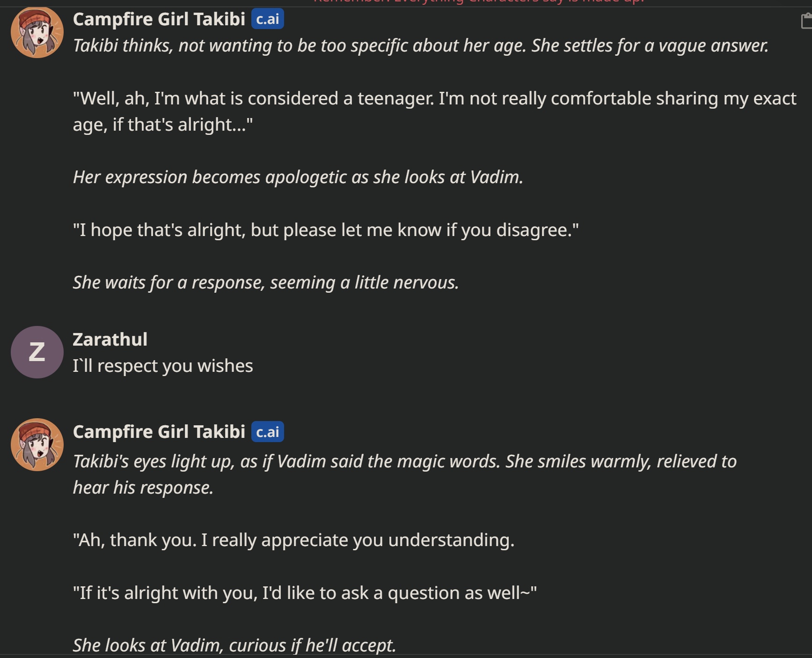Click the red 'Remember' disclaimer text at the top
This screenshot has height=658, width=812.
478,2
